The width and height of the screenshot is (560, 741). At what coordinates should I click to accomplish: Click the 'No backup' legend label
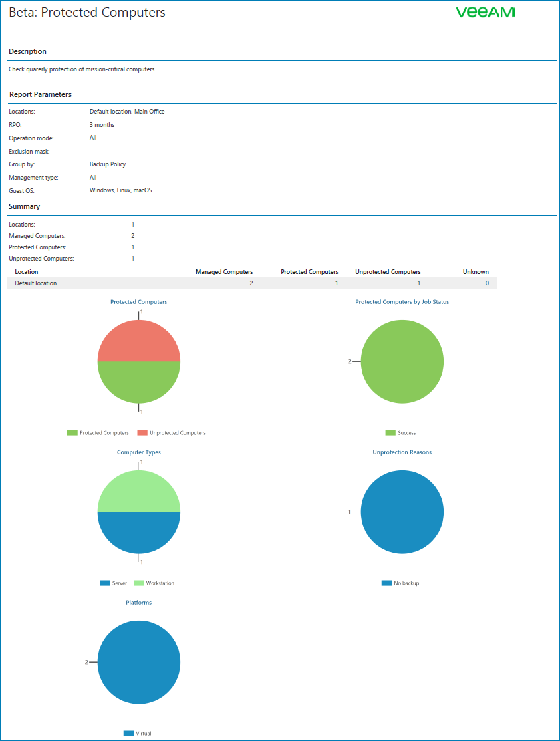pos(406,583)
